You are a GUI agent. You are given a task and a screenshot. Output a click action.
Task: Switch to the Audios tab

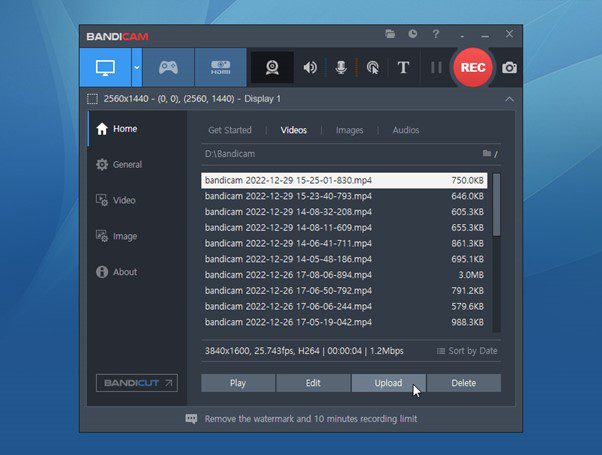click(406, 130)
